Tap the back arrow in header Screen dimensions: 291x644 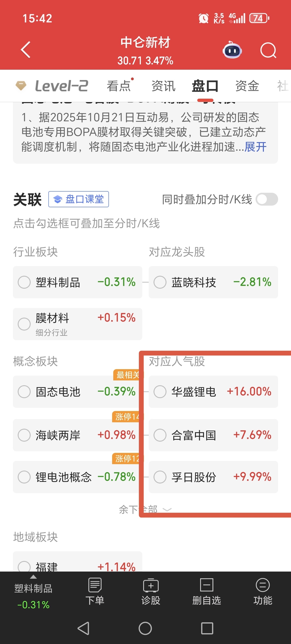click(x=26, y=50)
